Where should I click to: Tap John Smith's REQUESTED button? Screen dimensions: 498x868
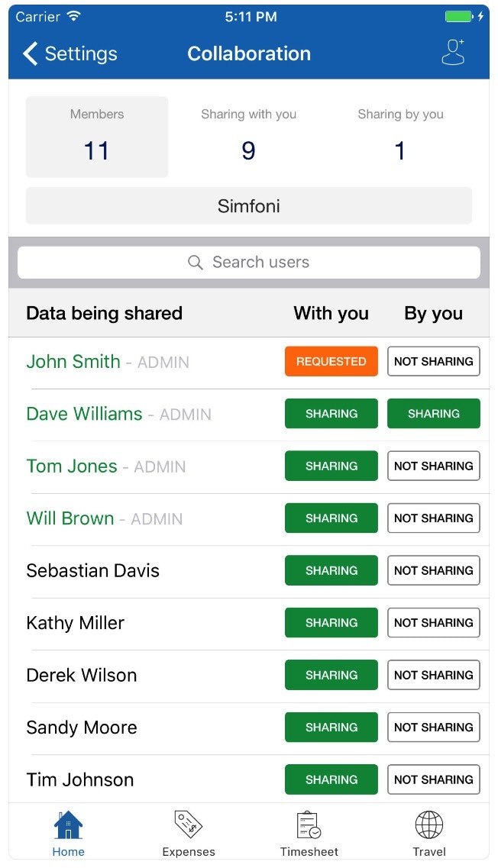(x=331, y=362)
